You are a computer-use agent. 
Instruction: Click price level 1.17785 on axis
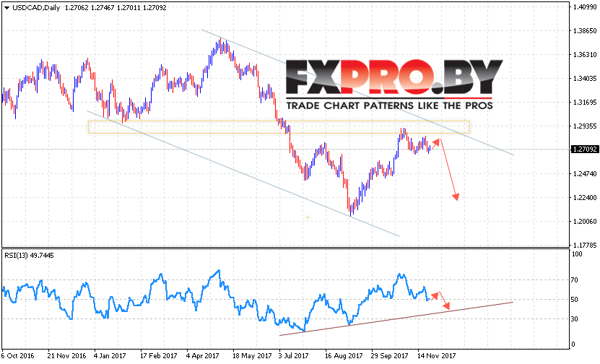584,245
